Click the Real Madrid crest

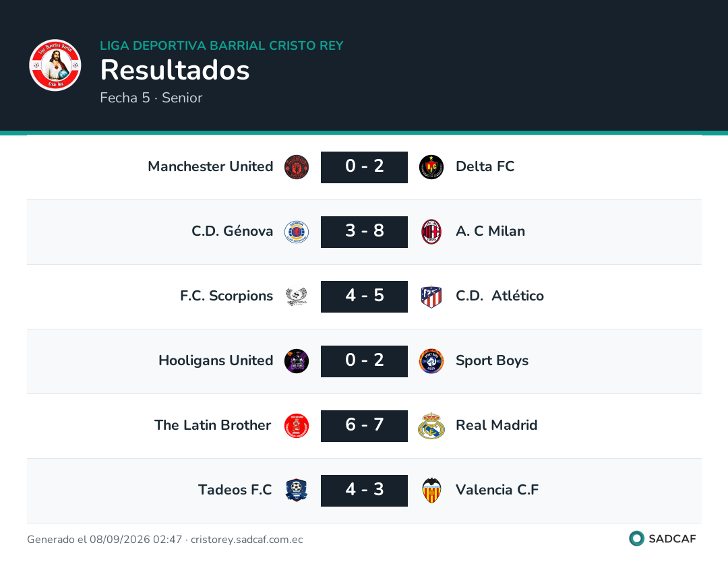click(431, 426)
